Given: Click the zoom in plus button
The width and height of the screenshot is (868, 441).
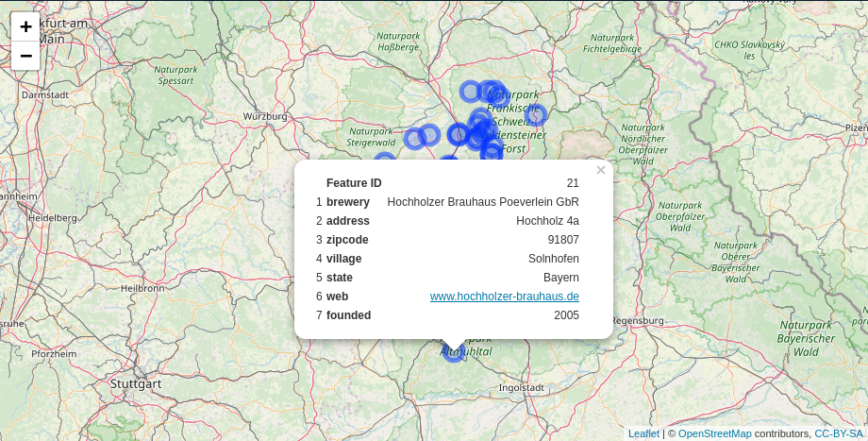Looking at the screenshot, I should pyautogui.click(x=25, y=26).
